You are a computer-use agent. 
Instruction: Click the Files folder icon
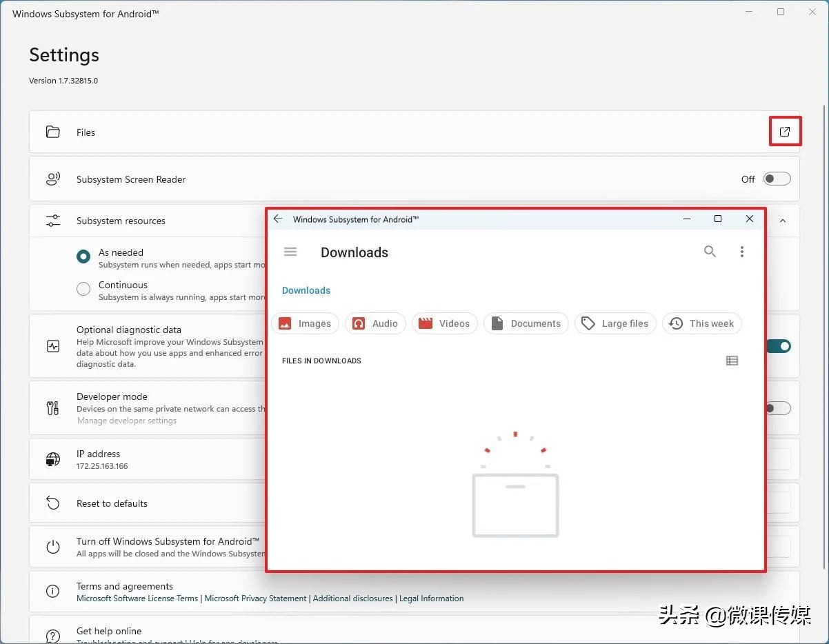pos(52,132)
